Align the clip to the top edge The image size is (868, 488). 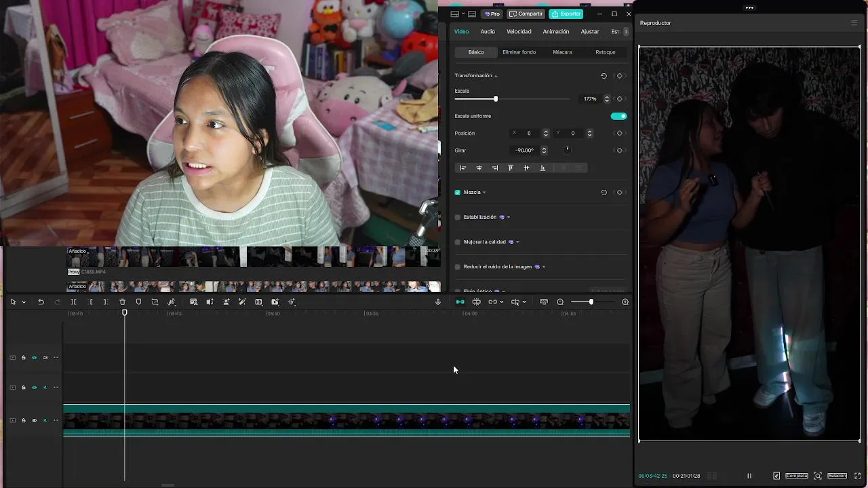click(x=511, y=167)
